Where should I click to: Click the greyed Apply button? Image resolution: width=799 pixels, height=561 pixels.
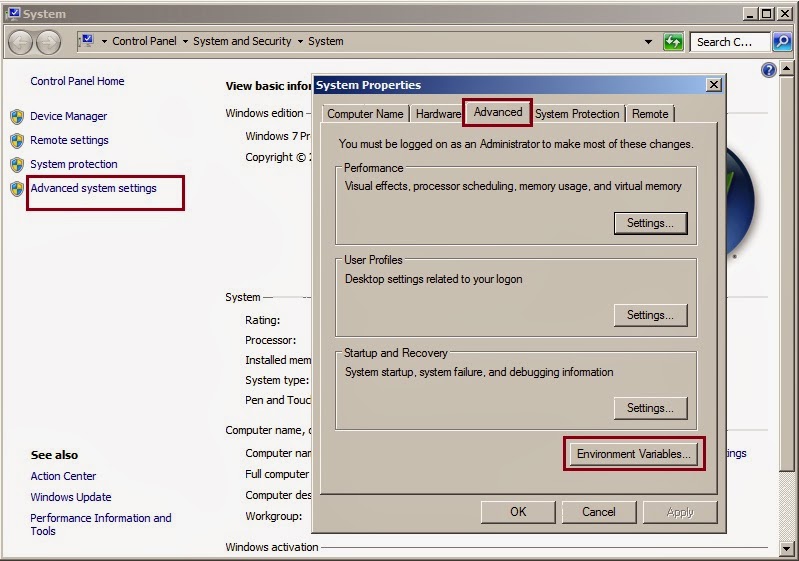coord(680,512)
